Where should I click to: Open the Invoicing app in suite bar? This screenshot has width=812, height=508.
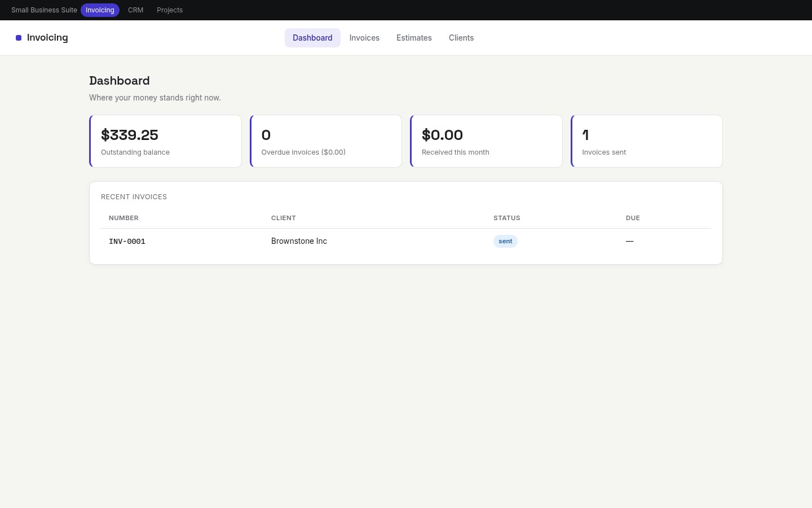100,10
